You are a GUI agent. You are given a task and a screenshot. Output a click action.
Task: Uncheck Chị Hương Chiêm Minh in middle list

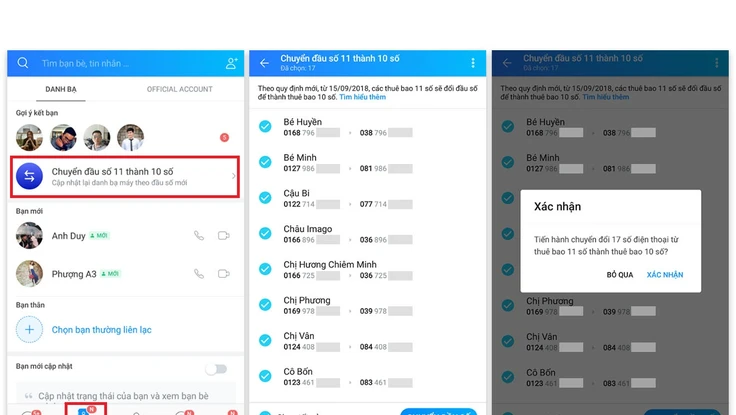pos(265,269)
